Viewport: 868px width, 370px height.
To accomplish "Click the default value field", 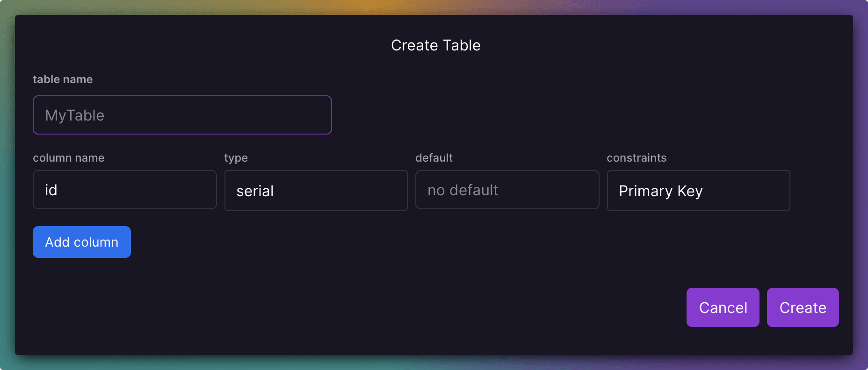I will click(x=507, y=190).
